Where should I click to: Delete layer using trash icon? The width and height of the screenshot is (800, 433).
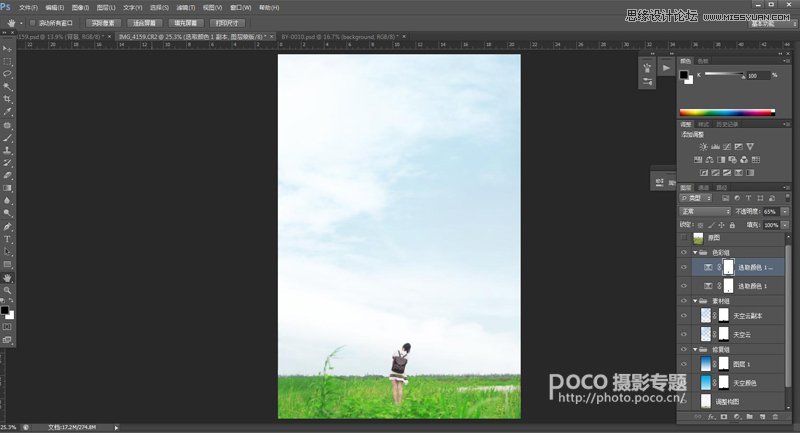coord(776,417)
